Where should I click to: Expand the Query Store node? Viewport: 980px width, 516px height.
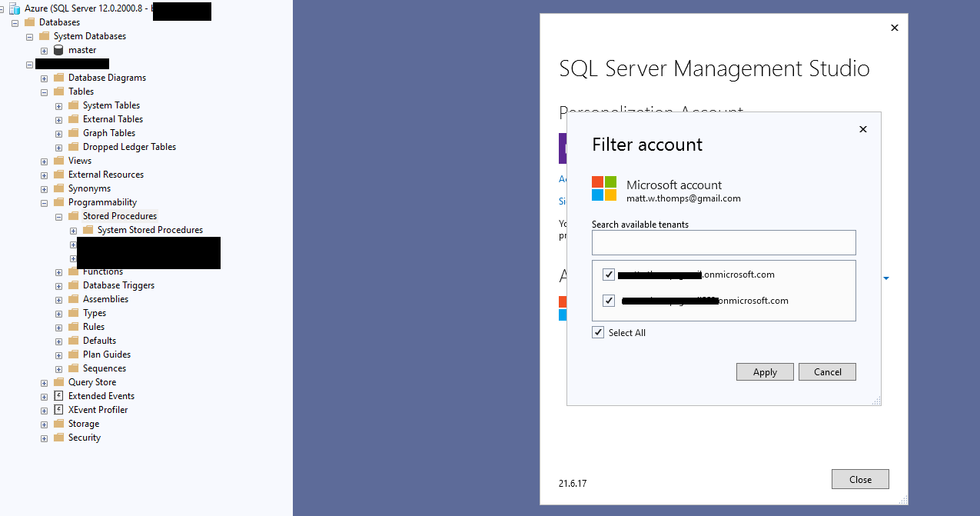pyautogui.click(x=44, y=383)
